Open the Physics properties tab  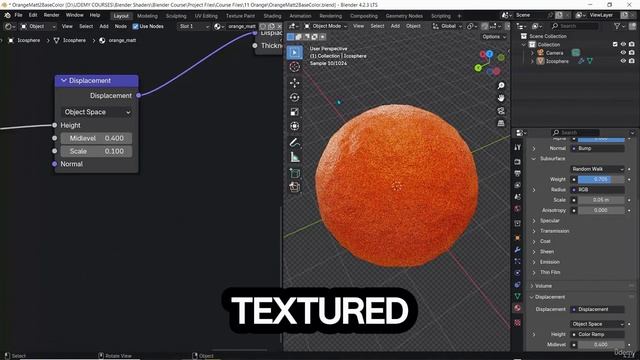pyautogui.click(x=518, y=273)
